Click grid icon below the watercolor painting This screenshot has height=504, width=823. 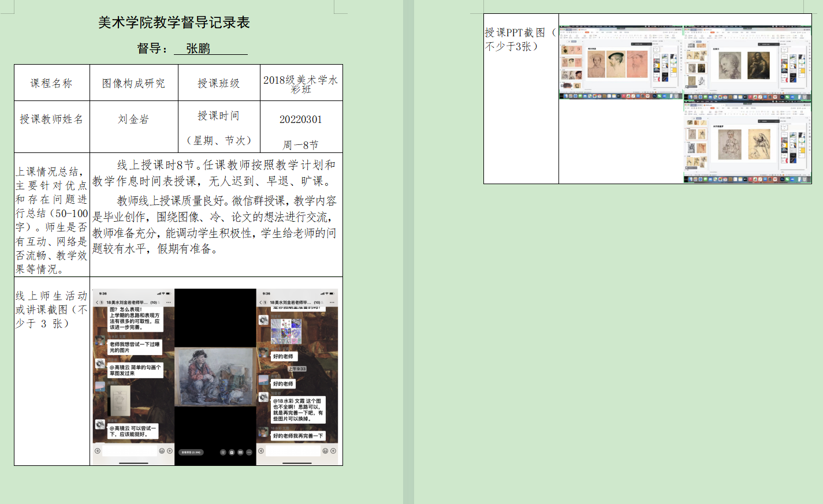click(240, 452)
